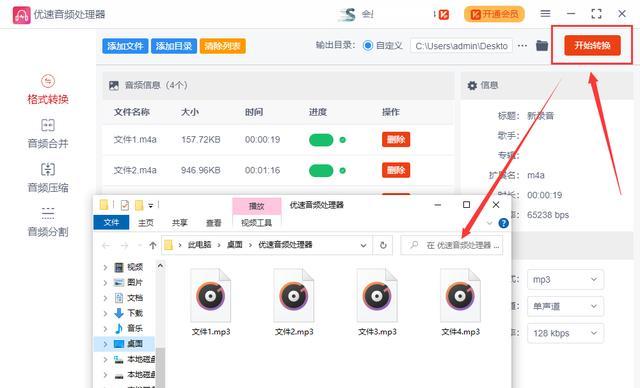This screenshot has height=388, width=640.
Task: Click the progress bar of 文件2.m4a
Action: coord(321,171)
